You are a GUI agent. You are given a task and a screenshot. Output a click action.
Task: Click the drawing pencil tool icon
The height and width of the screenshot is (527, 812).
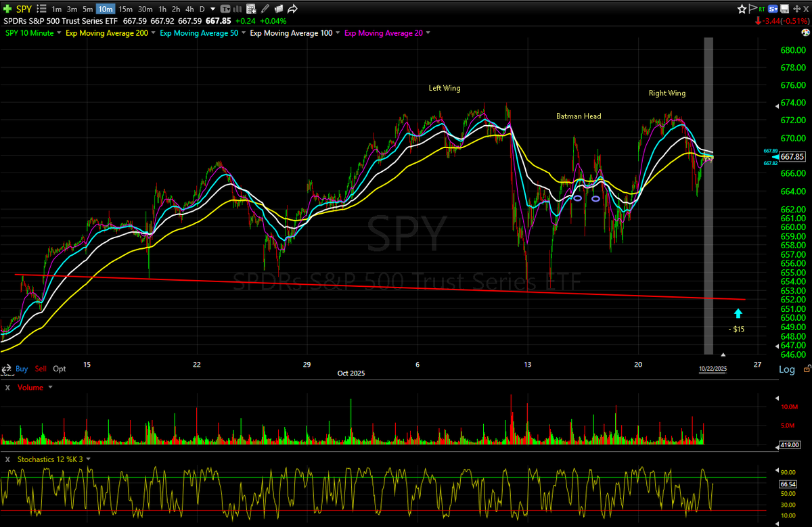[265, 9]
